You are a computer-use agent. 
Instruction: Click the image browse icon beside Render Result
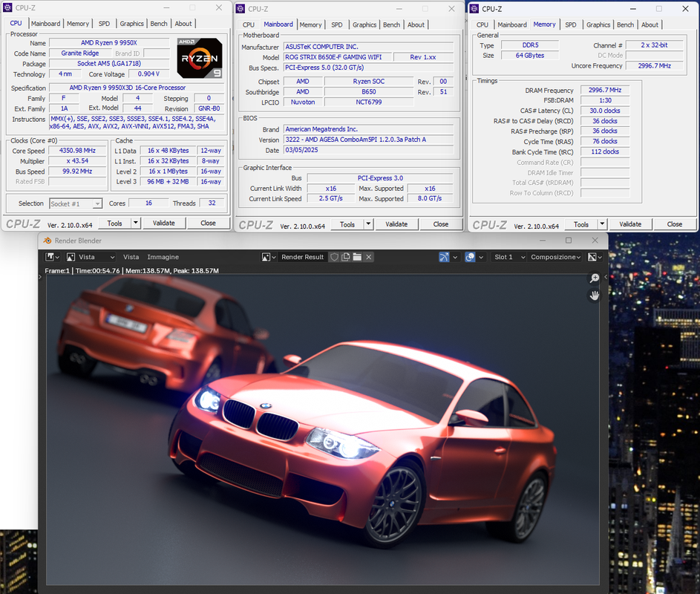(269, 257)
